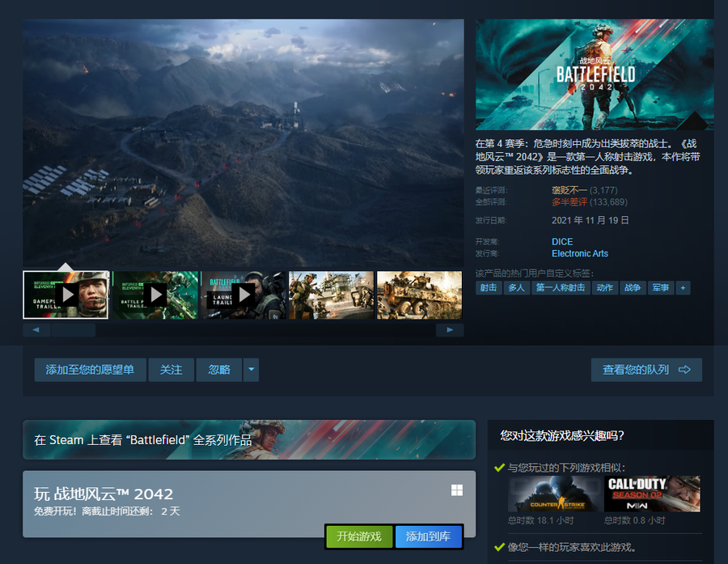This screenshot has height=564, width=728.
Task: Click the '总时数 0.8 小时' text
Action: [635, 520]
